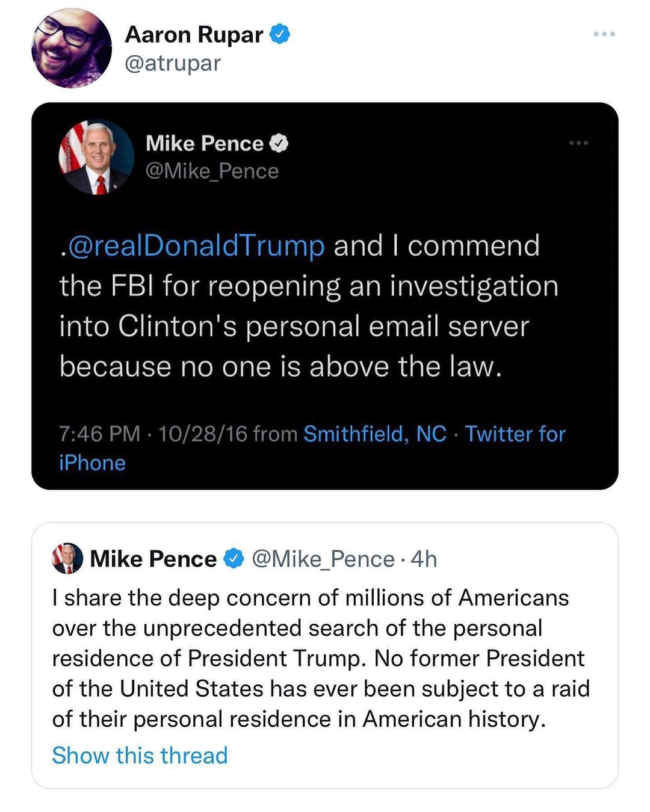Click the @Mike_Pence handle in quoted tweet
The width and height of the screenshot is (650, 812).
click(x=323, y=559)
